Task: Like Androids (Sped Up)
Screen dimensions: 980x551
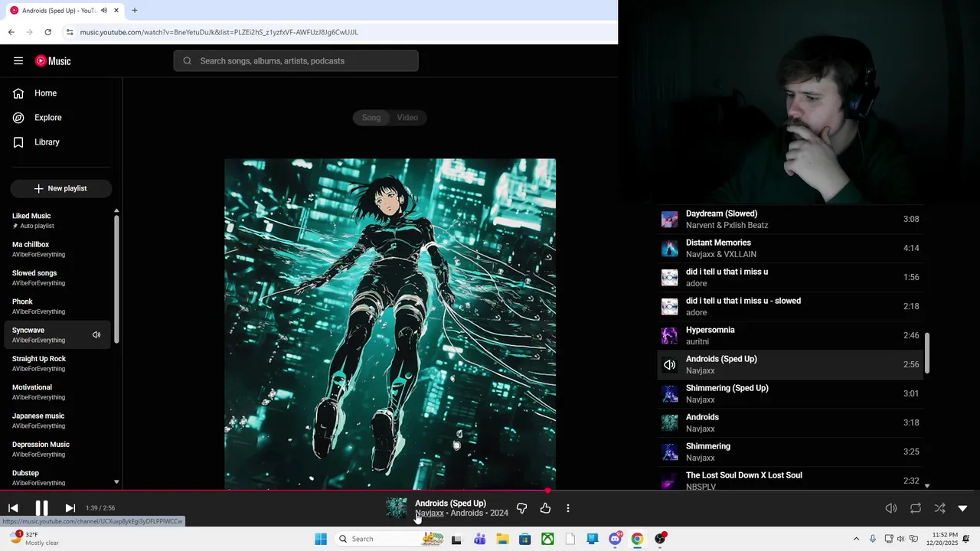Action: click(x=545, y=508)
